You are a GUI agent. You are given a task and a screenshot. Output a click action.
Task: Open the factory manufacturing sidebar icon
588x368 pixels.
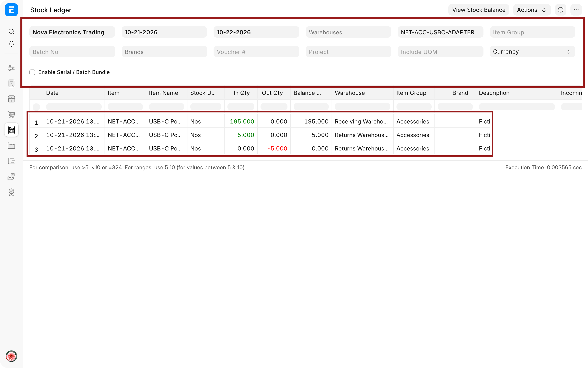click(x=11, y=145)
